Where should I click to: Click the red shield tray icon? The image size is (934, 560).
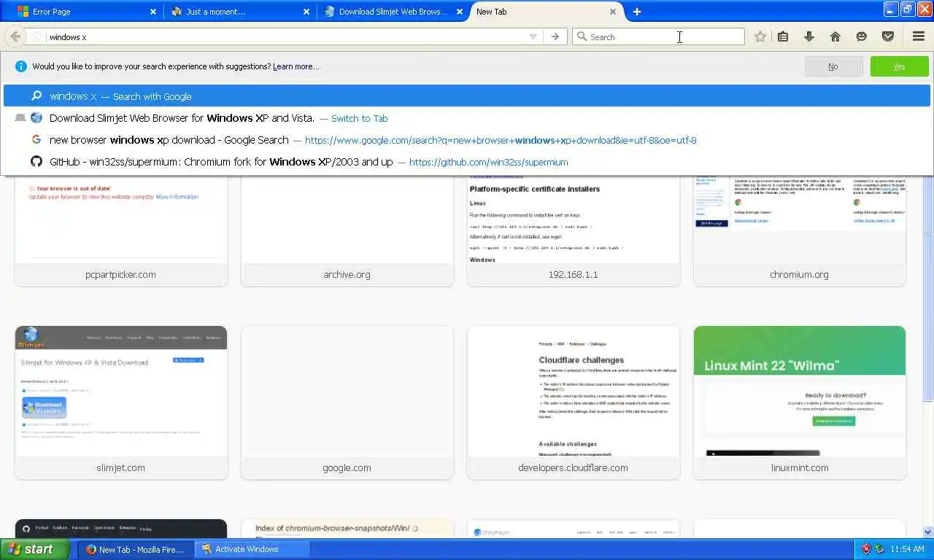click(866, 549)
